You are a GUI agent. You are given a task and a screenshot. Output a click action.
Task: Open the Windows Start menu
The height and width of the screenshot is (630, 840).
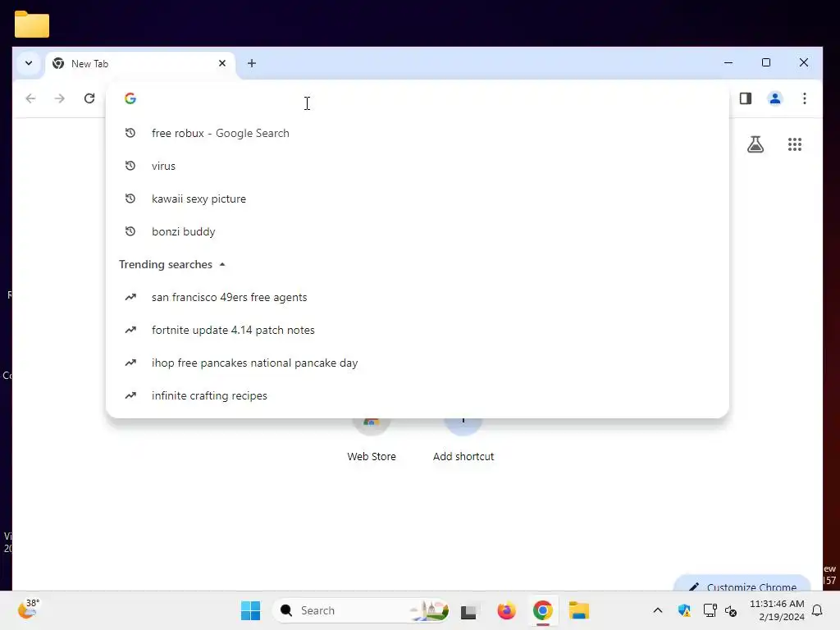point(250,610)
